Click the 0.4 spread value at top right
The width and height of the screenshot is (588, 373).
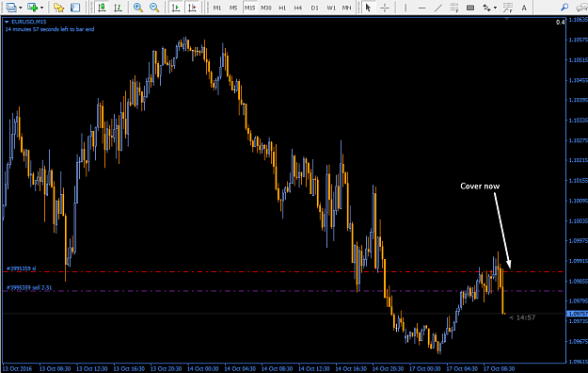pos(561,23)
